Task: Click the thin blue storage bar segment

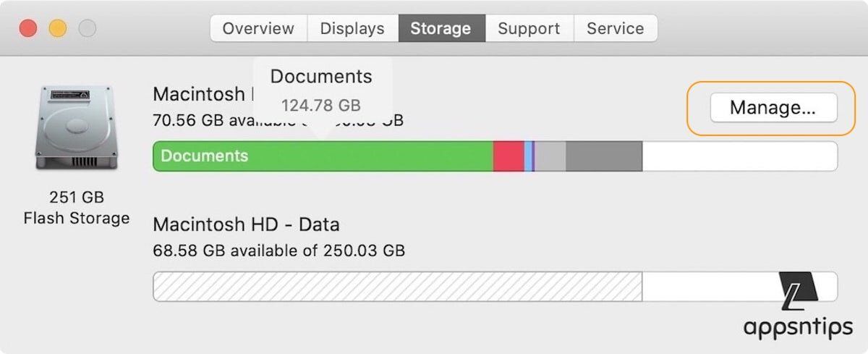Action: [x=530, y=156]
